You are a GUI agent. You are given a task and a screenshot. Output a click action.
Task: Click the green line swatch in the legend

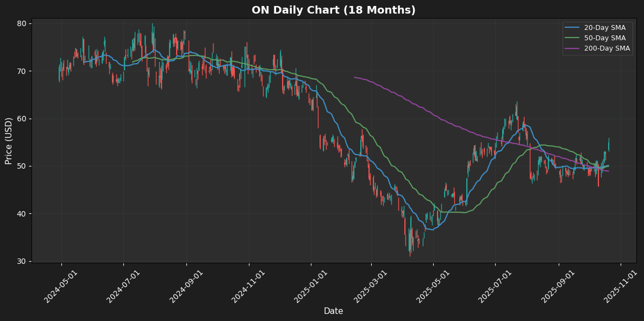pyautogui.click(x=572, y=38)
